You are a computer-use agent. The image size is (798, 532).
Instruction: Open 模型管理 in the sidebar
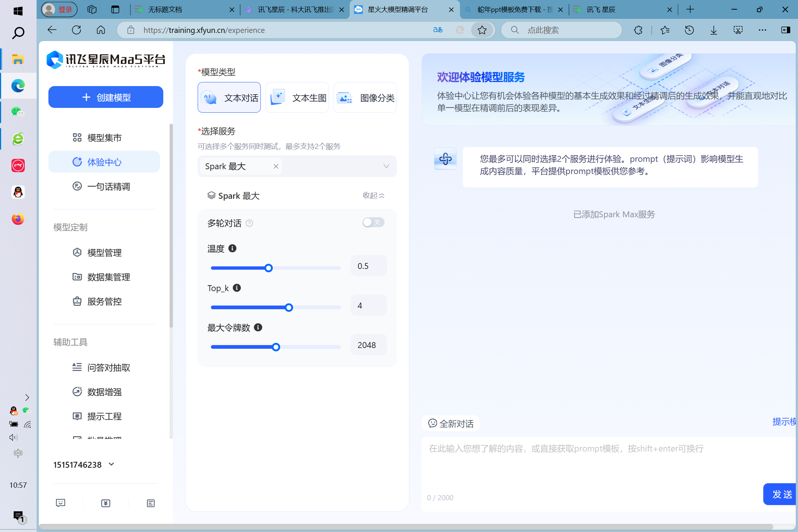tap(104, 253)
